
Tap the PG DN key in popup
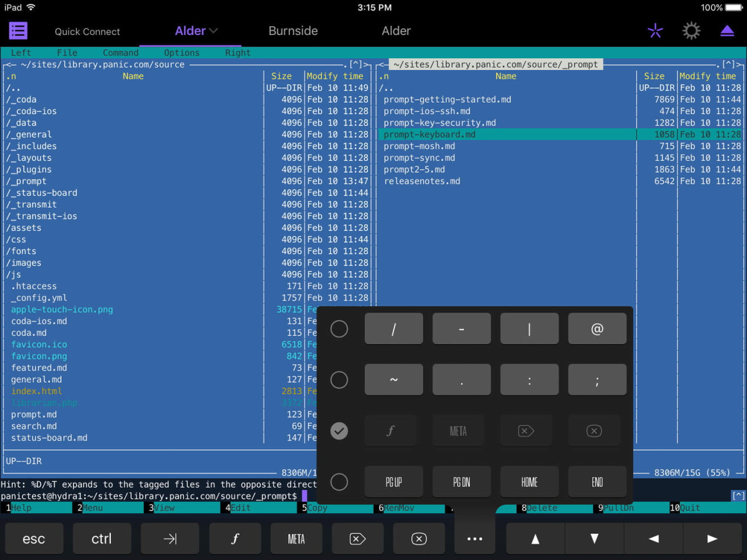click(x=461, y=482)
